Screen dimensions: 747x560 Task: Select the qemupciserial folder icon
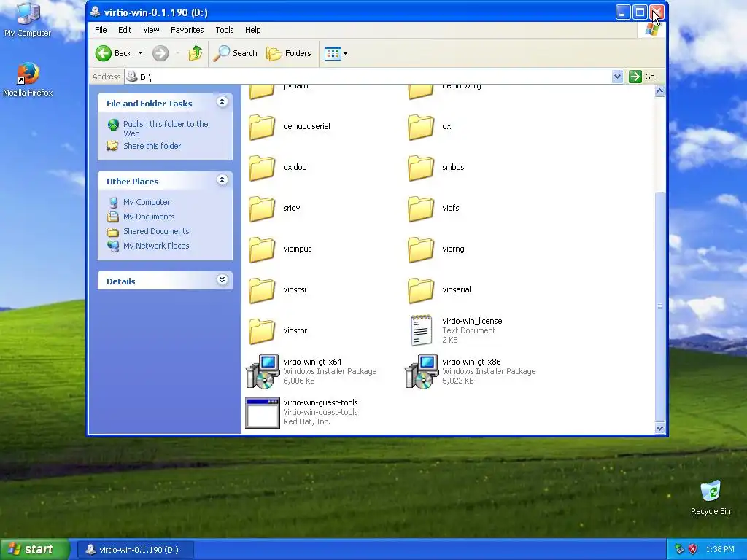tap(262, 127)
